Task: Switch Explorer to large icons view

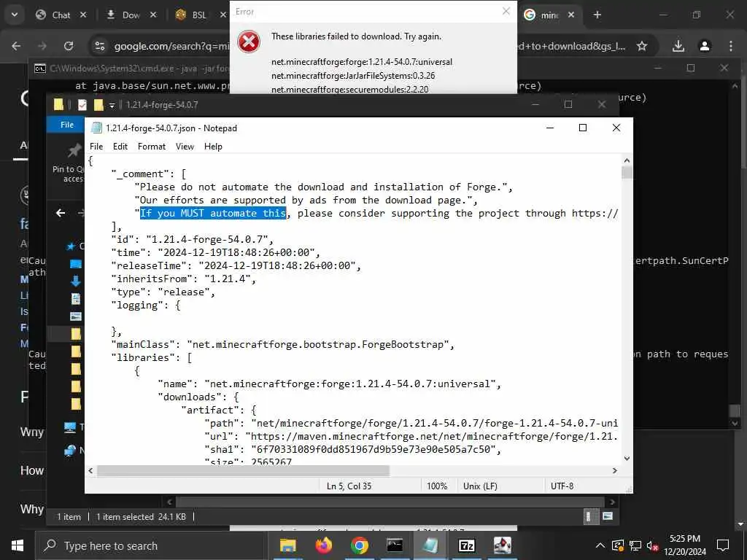Action: tap(608, 517)
